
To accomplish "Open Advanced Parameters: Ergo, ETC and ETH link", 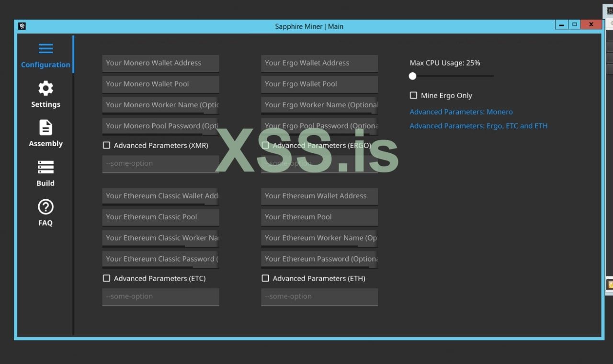I will tap(478, 125).
